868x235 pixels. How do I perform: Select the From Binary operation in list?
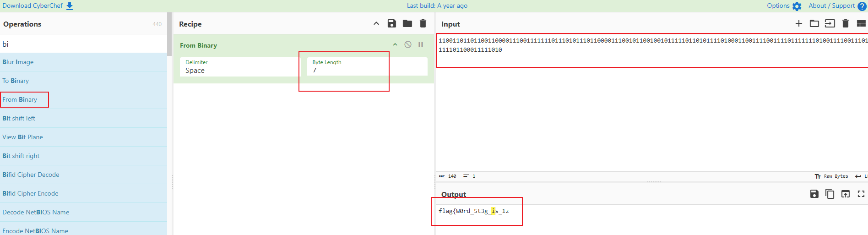[83, 99]
